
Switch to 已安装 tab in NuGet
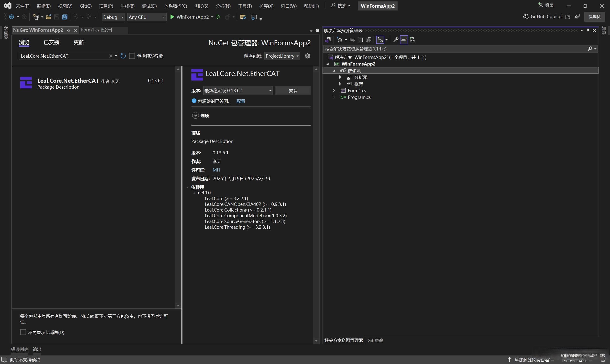tap(51, 42)
